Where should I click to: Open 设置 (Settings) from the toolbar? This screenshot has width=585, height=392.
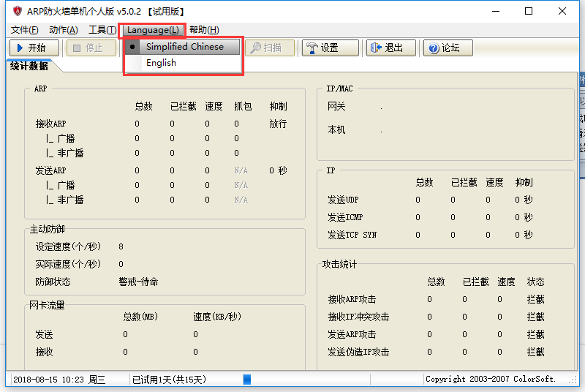coord(331,48)
